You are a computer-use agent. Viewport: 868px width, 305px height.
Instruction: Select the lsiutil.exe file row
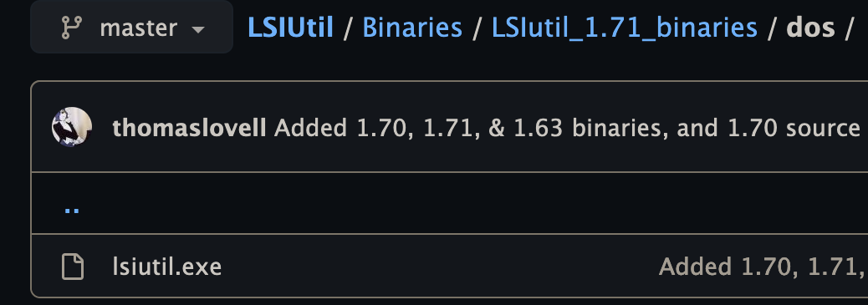click(x=450, y=267)
